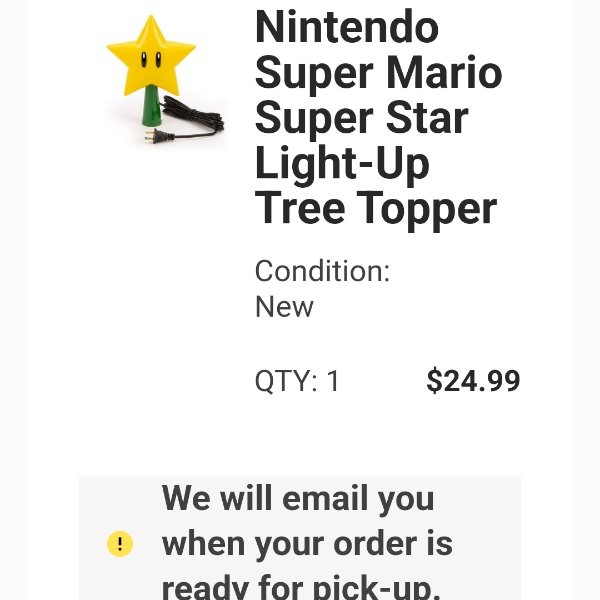Click the star's black eyes

pos(151,59)
